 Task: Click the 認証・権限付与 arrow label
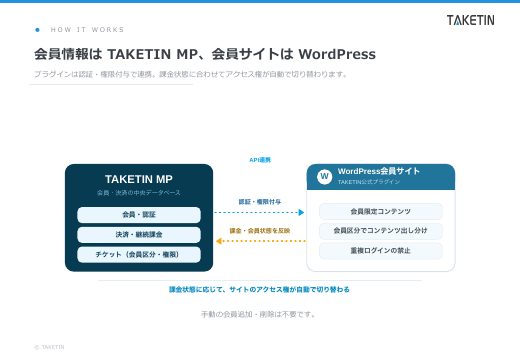[x=260, y=202]
